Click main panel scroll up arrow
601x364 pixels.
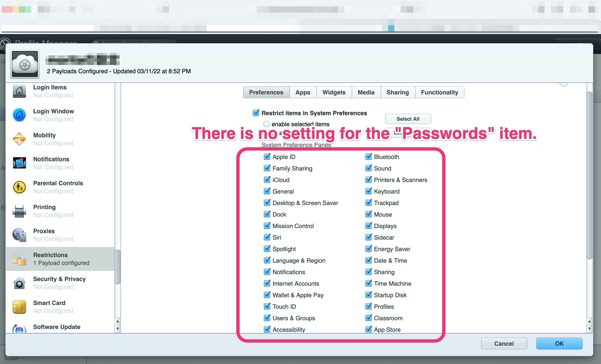pyautogui.click(x=589, y=321)
